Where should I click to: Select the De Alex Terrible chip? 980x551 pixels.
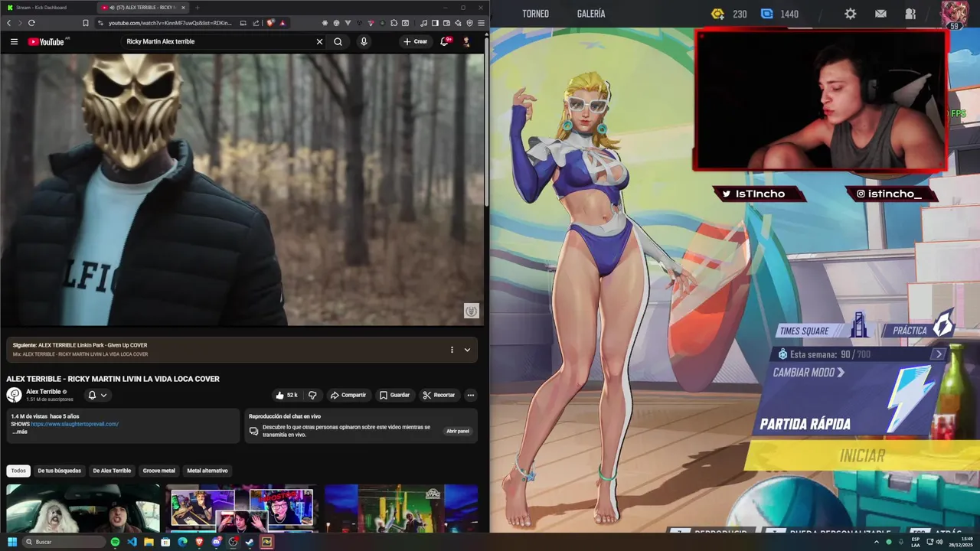pyautogui.click(x=112, y=471)
